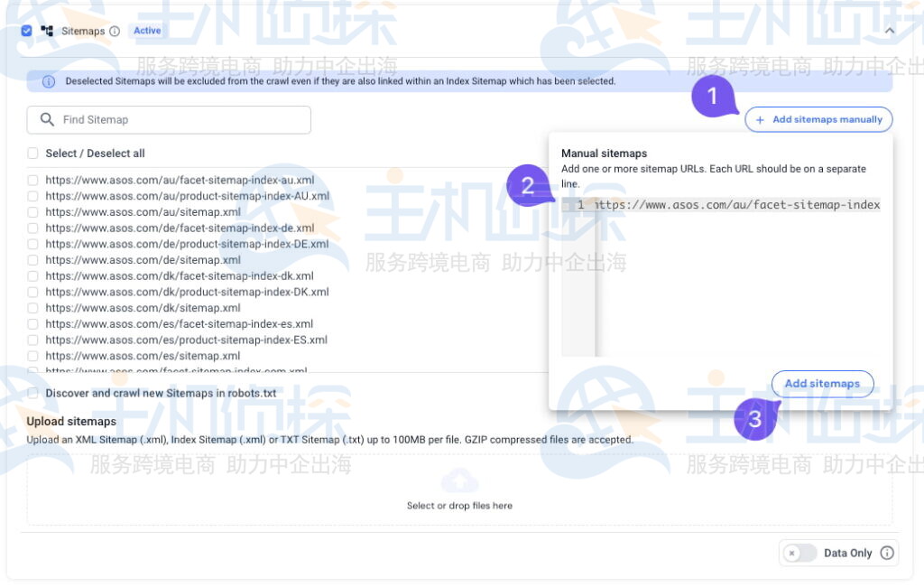Screen dimensions: 924x587
Task: Check the Select / Deselect all checkbox
Action: coord(32,154)
